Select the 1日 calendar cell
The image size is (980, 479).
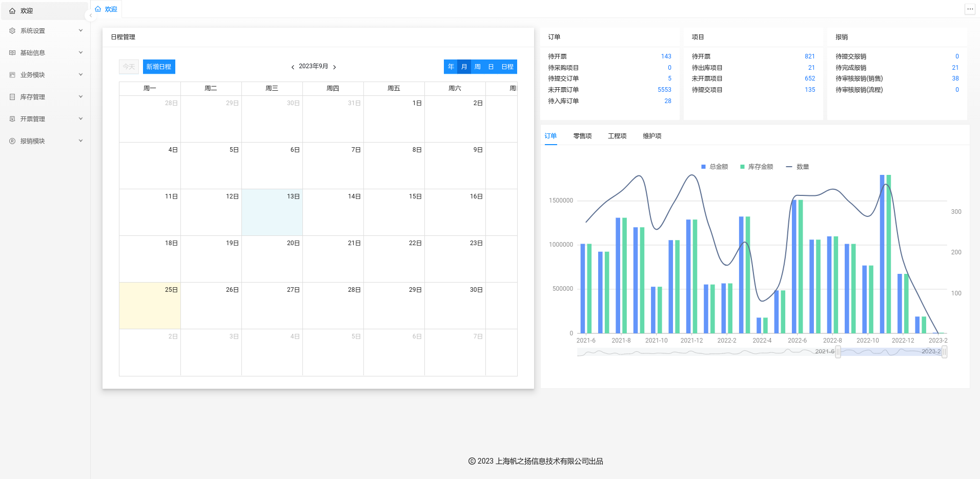(x=394, y=119)
